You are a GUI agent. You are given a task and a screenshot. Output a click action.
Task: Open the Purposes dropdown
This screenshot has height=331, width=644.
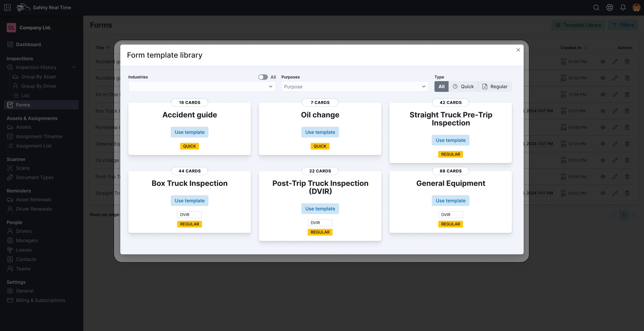coord(354,86)
